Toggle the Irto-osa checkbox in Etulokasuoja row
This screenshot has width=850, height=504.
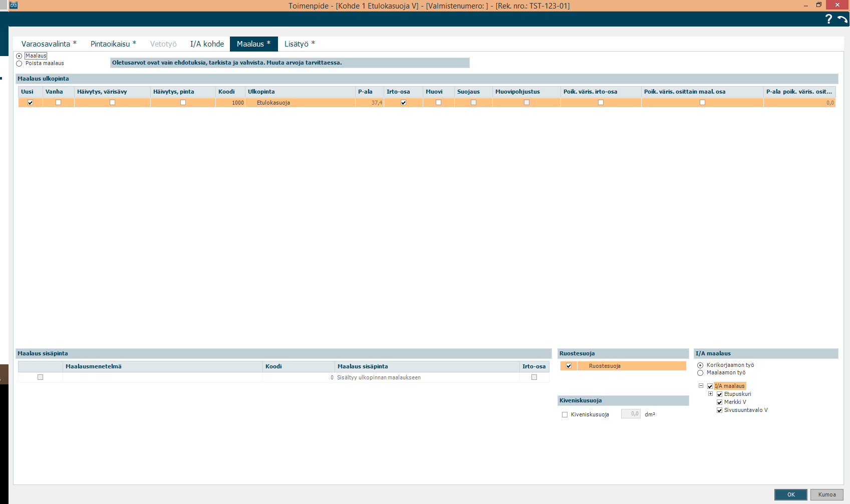(403, 103)
